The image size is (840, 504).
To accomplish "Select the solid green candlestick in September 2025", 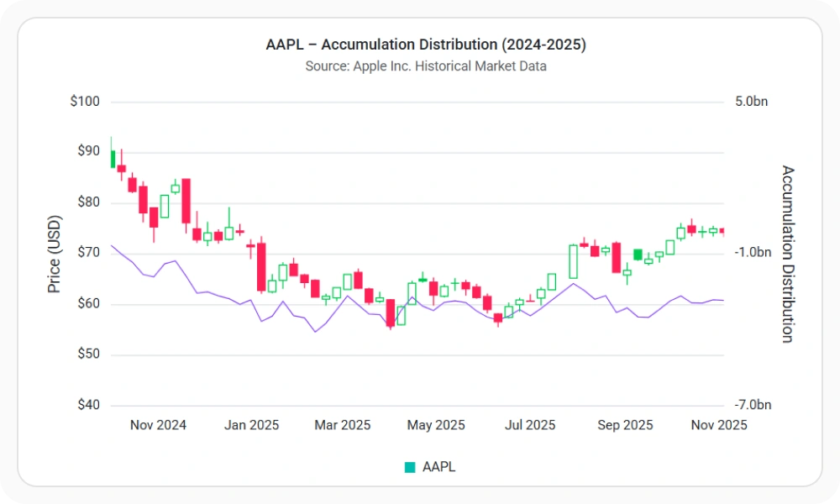I will click(x=638, y=255).
